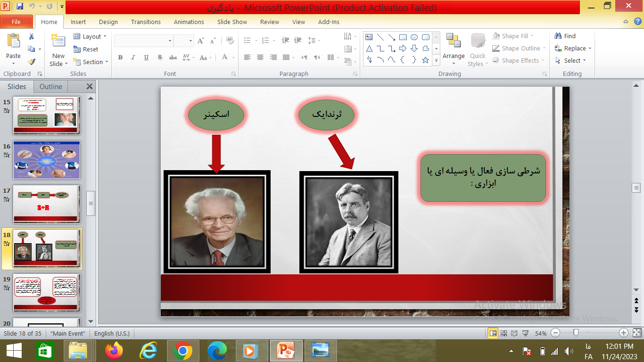Click the New Slide icon

click(x=58, y=41)
